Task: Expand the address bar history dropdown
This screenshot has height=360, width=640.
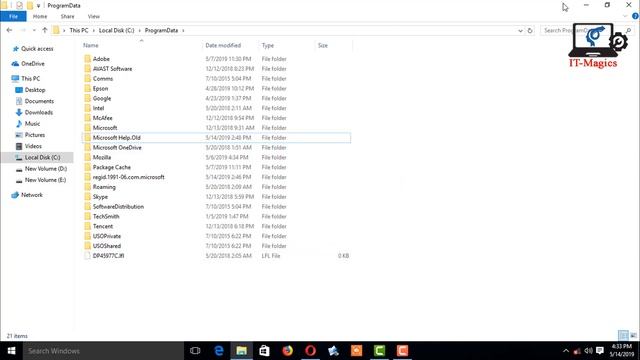Action: tap(520, 31)
